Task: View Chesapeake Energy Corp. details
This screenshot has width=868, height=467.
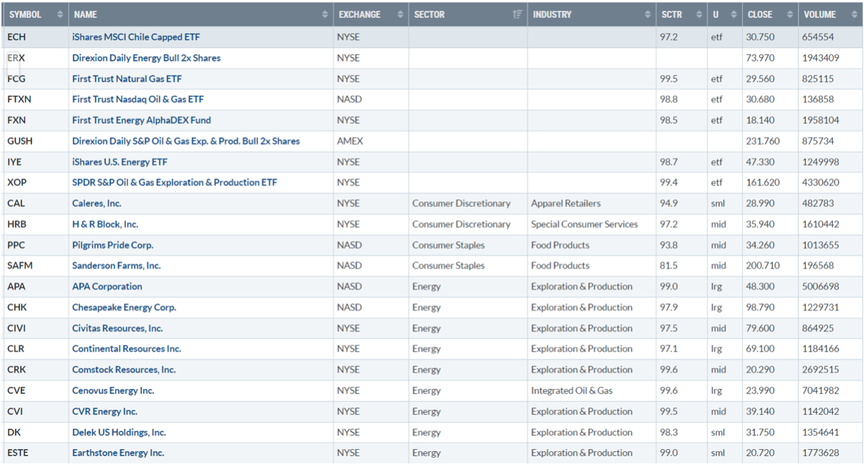Action: [x=124, y=307]
